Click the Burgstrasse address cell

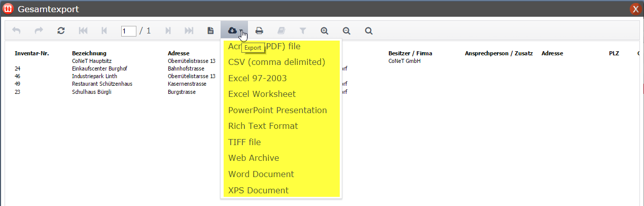click(182, 92)
